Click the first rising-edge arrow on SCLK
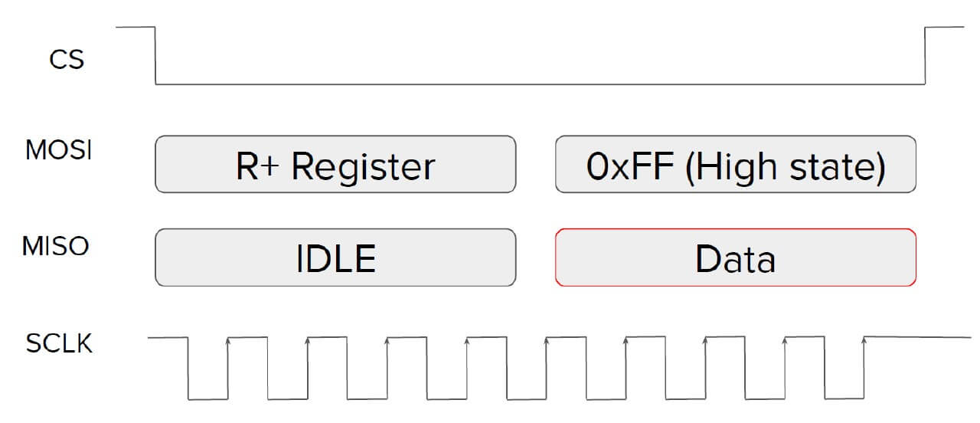The width and height of the screenshot is (980, 423). coord(227,342)
